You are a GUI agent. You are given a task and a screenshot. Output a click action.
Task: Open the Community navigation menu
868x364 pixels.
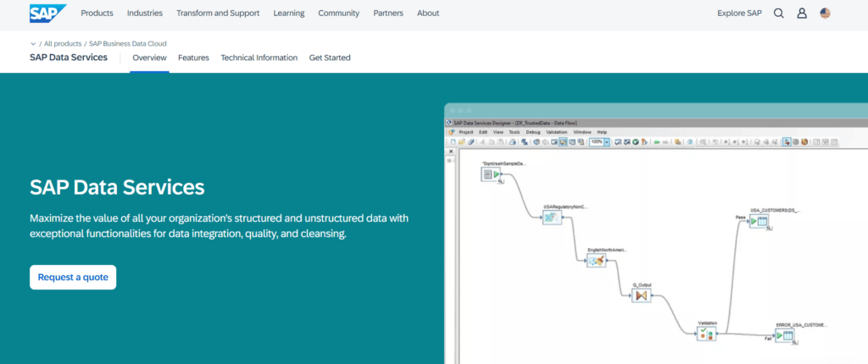tap(339, 14)
